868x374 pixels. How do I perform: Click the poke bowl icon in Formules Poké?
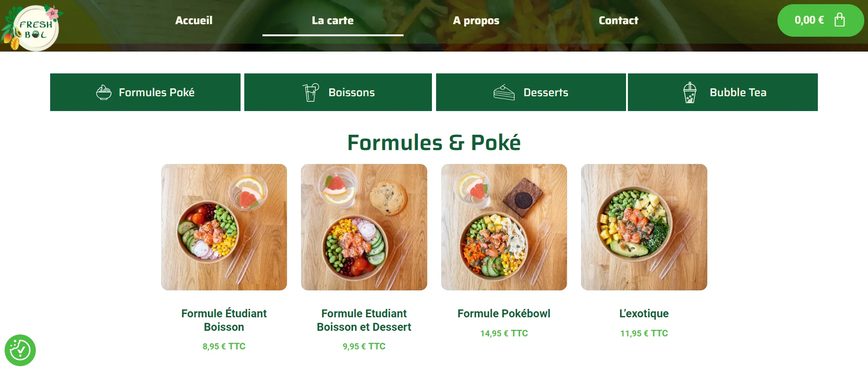[x=104, y=92]
